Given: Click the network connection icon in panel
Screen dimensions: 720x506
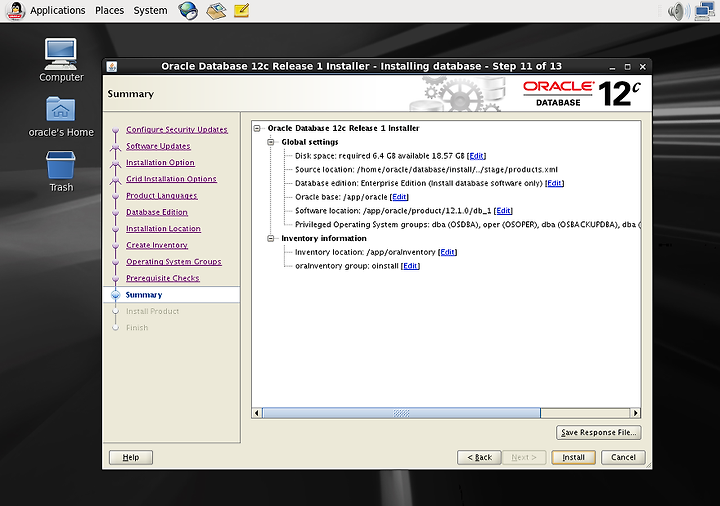Looking at the screenshot, I should tap(705, 11).
